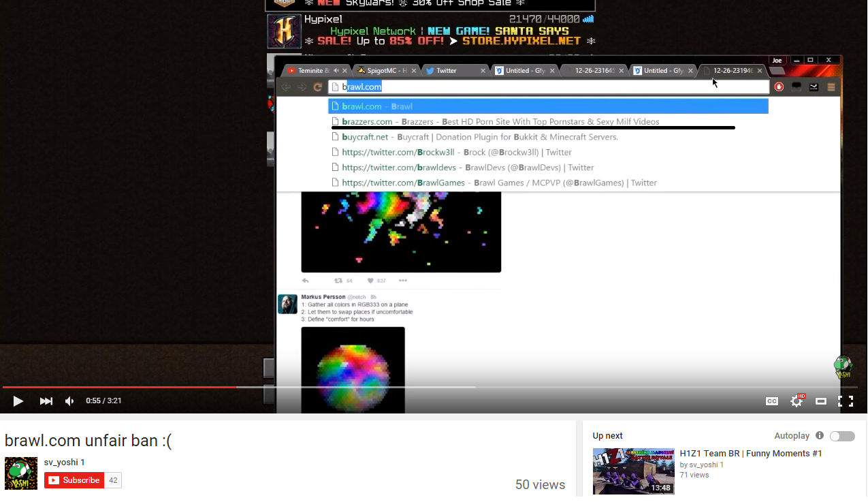Viewport: 868px width, 502px height.
Task: Open the scattered color pixels tweet image
Action: click(401, 232)
